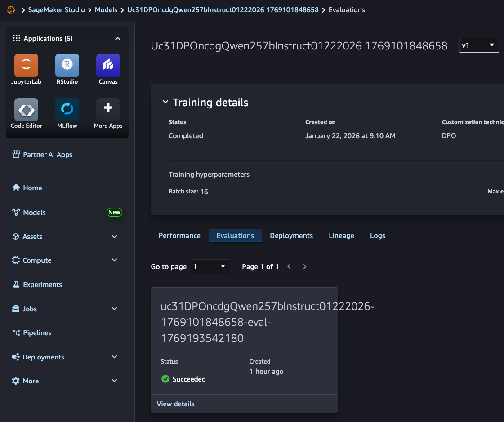Open Partner AI Apps link
This screenshot has width=504, height=422.
(48, 155)
